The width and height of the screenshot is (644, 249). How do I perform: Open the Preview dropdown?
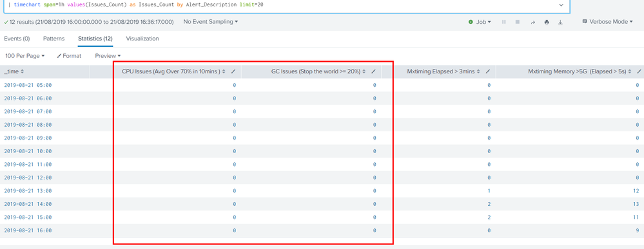108,56
